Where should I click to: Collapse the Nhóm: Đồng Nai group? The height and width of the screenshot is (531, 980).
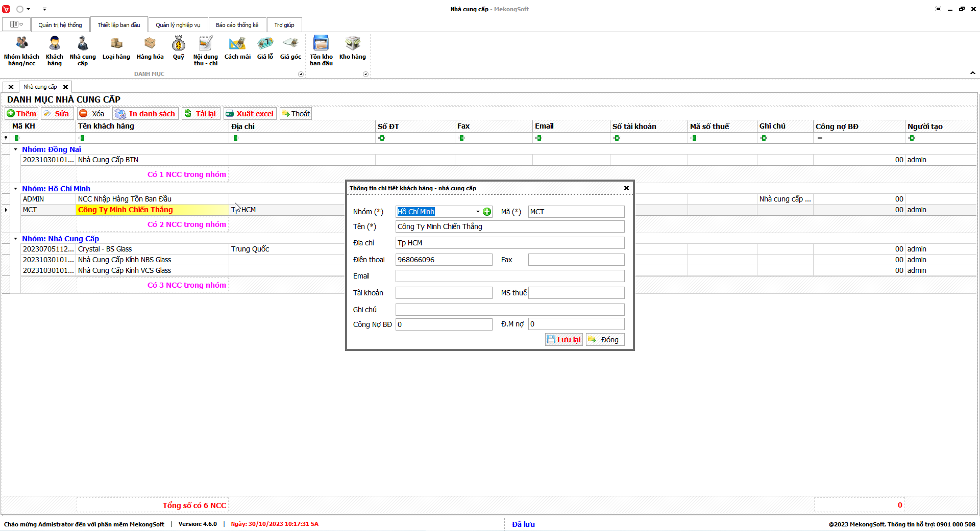click(16, 149)
